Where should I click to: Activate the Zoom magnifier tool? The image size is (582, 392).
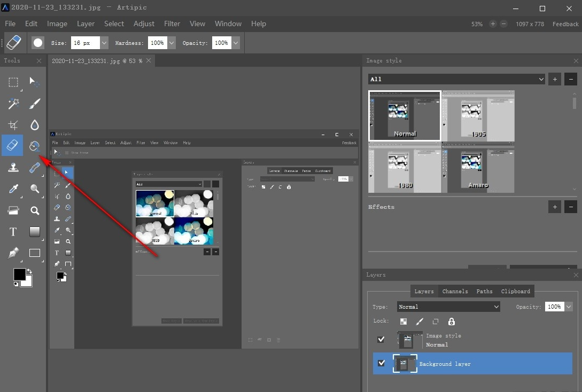point(35,210)
